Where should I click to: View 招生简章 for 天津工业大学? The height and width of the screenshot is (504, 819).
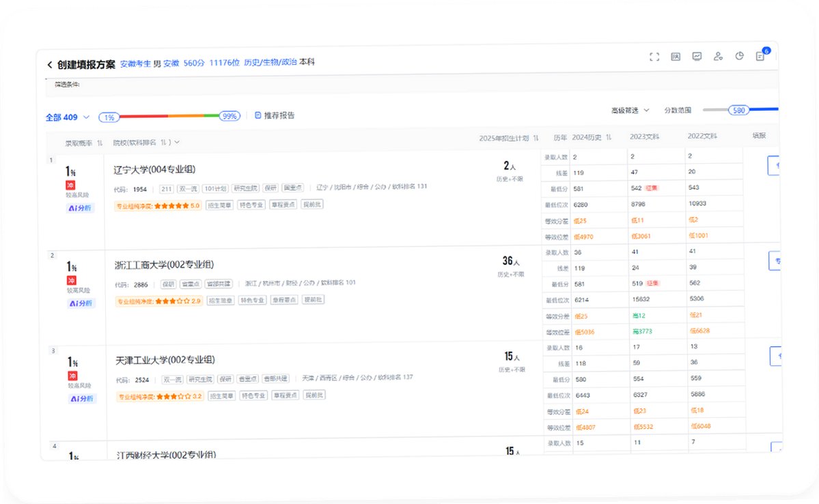[x=221, y=396]
